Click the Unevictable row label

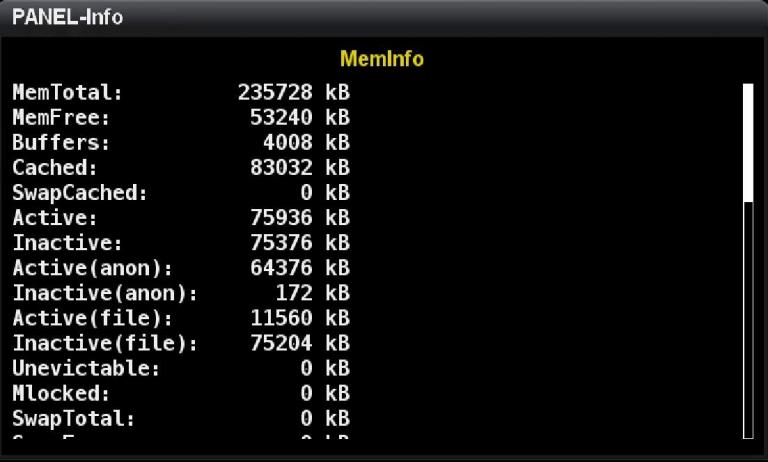[x=86, y=368]
